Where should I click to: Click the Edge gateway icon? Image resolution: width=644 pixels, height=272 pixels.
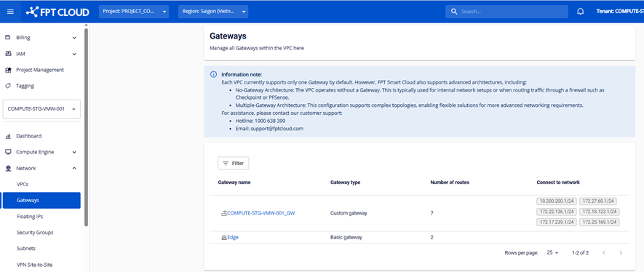tap(224, 237)
